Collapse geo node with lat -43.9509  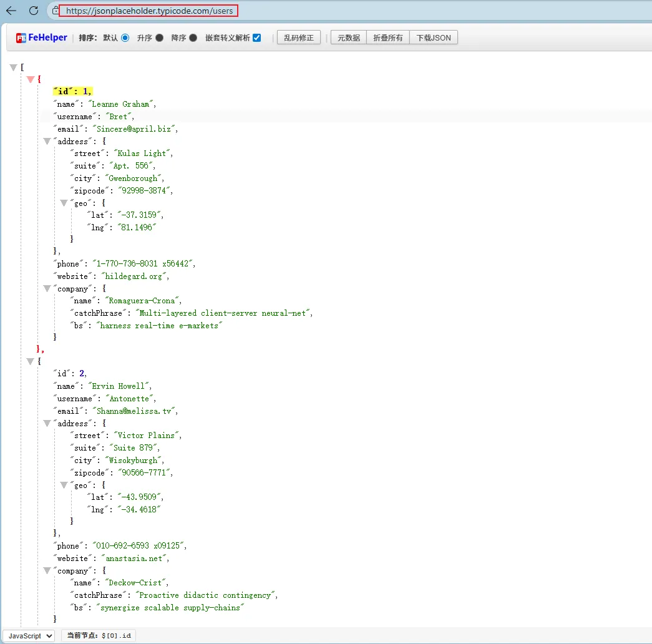tap(64, 485)
